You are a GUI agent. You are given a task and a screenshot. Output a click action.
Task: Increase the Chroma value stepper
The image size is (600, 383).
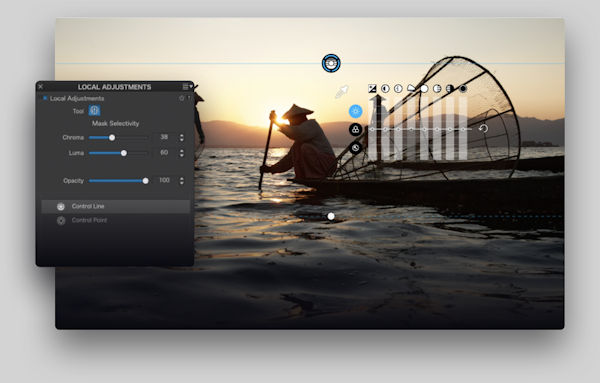[182, 135]
